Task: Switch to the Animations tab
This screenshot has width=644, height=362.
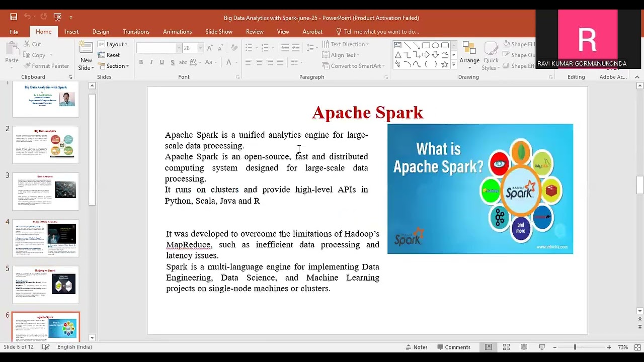Action: 177,32
